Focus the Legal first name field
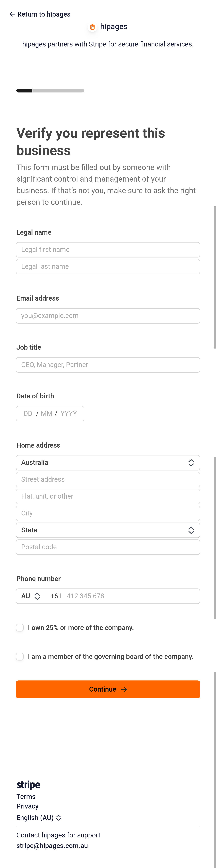 click(108, 250)
